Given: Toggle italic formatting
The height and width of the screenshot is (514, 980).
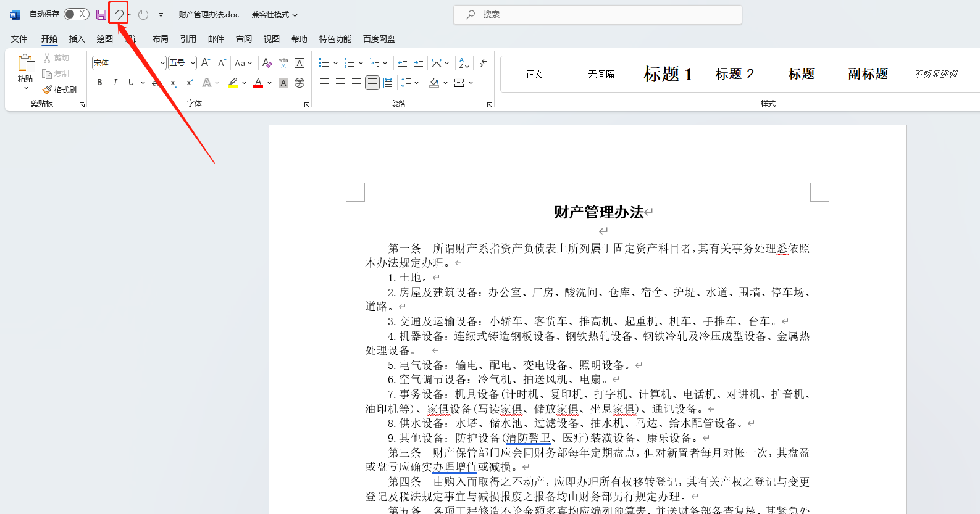Looking at the screenshot, I should [115, 83].
